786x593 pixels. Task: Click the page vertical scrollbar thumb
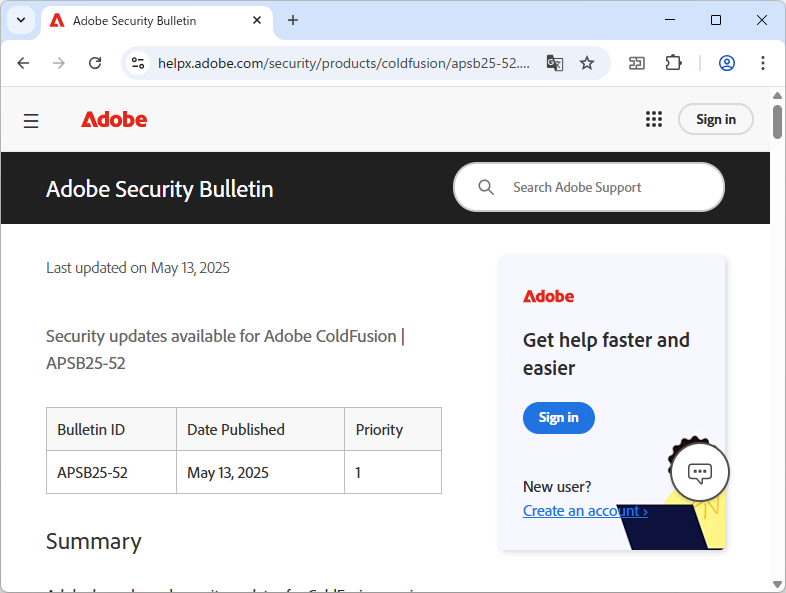777,122
